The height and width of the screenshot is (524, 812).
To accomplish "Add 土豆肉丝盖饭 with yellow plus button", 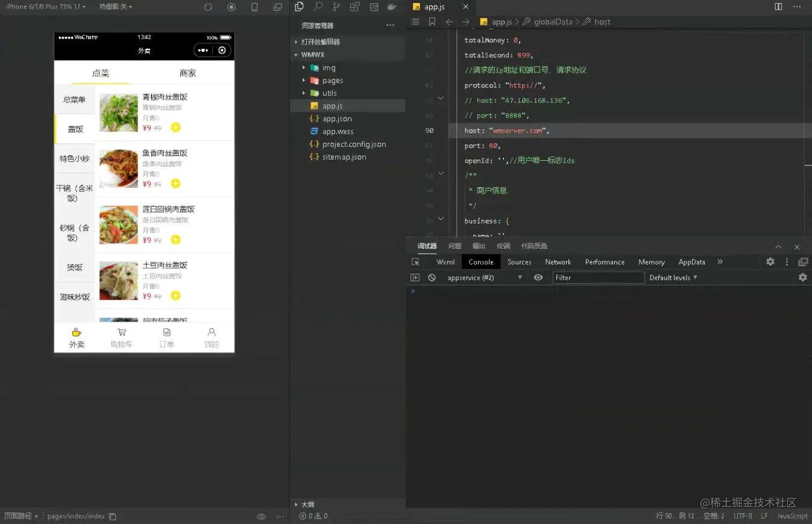I will coord(175,296).
